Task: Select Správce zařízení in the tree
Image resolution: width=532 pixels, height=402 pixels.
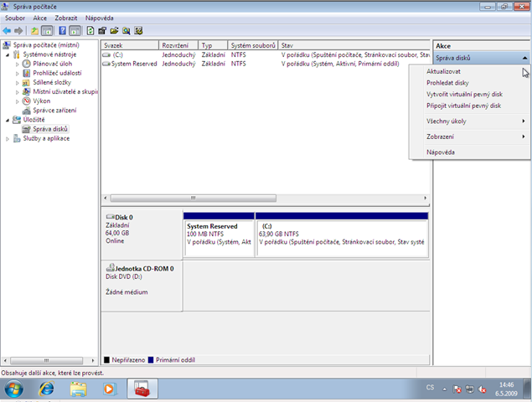Action: (x=54, y=111)
